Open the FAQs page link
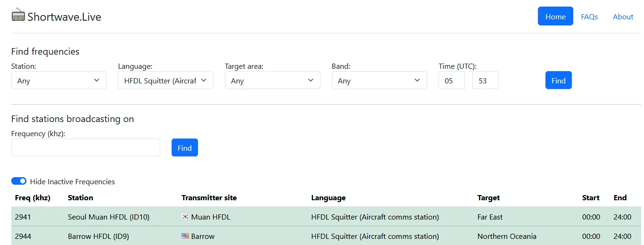Screen dimensions: 644x245 point(589,16)
